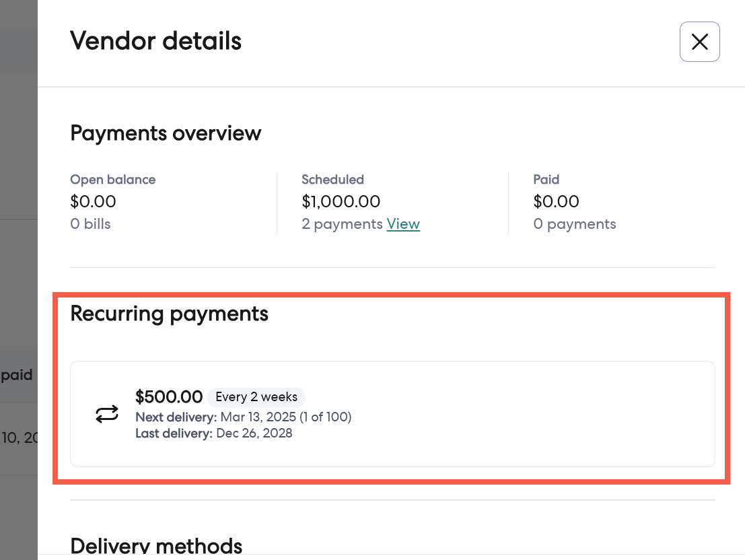
Task: Click the Last delivery date line
Action: pos(214,433)
